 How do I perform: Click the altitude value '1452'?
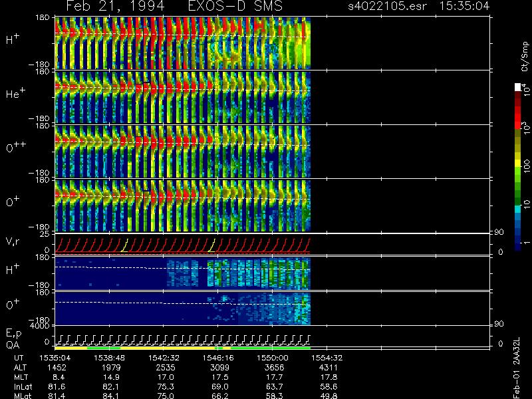pos(57,368)
